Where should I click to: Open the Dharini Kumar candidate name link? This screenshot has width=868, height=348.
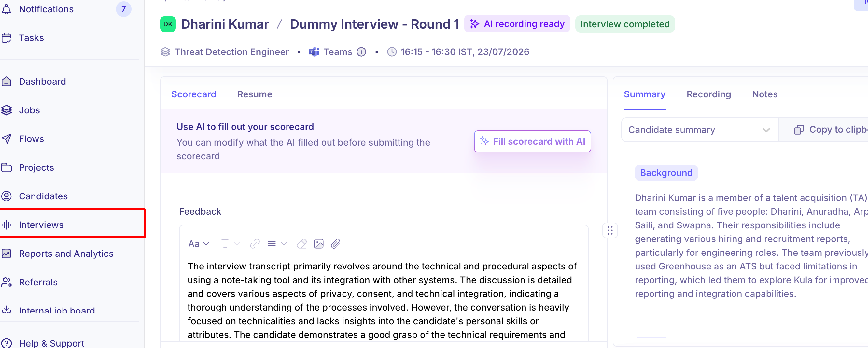pyautogui.click(x=225, y=24)
